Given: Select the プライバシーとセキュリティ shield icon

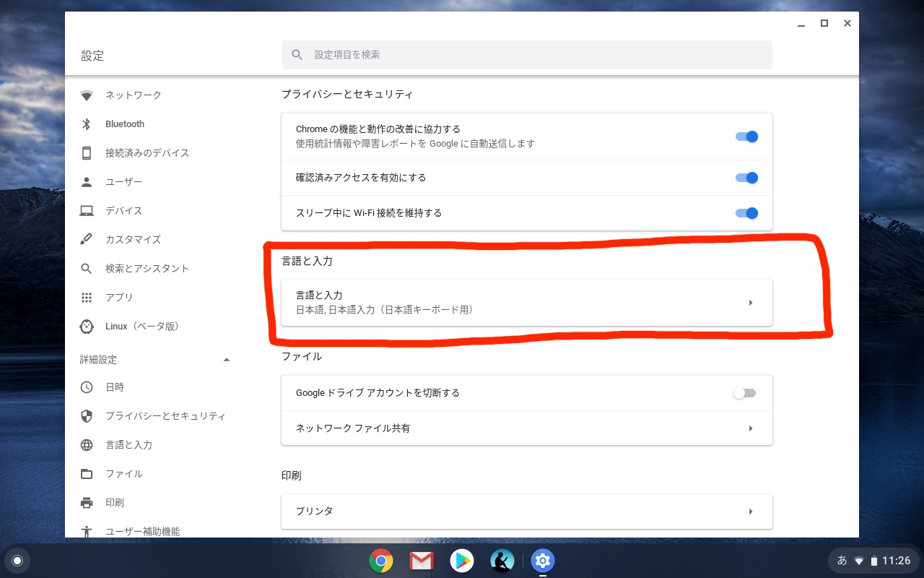Looking at the screenshot, I should tap(87, 416).
